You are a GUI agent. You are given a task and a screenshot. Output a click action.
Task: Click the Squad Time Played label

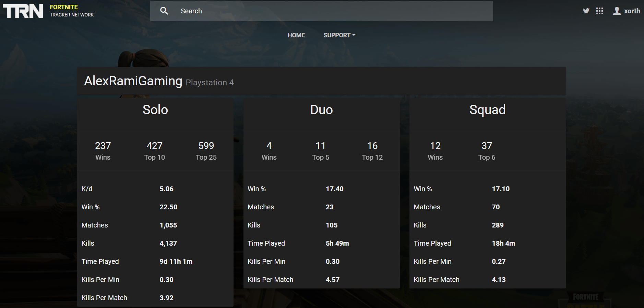pos(432,243)
